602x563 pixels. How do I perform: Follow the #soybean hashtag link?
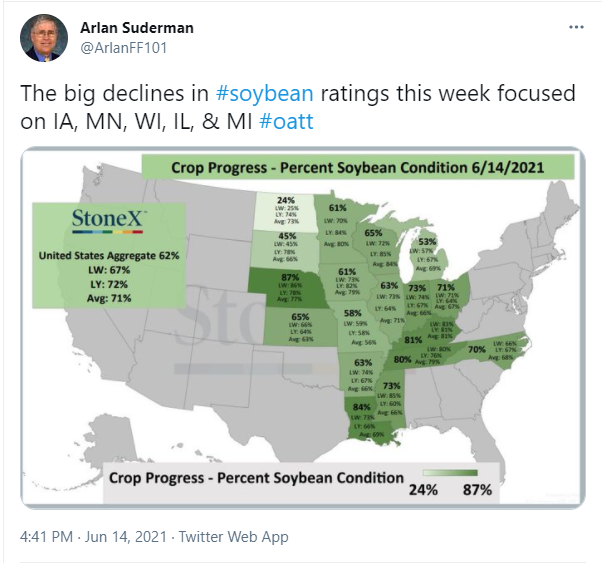265,93
